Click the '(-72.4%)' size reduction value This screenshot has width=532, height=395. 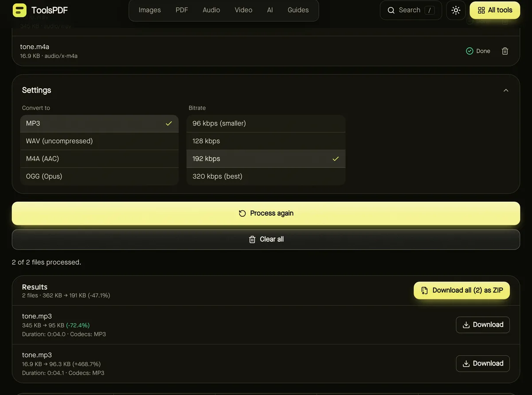pyautogui.click(x=78, y=325)
